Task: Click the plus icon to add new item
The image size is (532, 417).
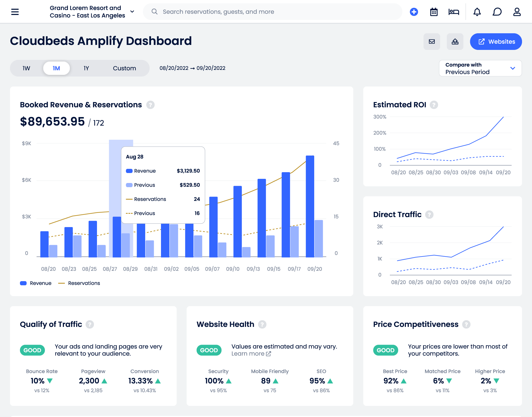Action: (x=414, y=12)
